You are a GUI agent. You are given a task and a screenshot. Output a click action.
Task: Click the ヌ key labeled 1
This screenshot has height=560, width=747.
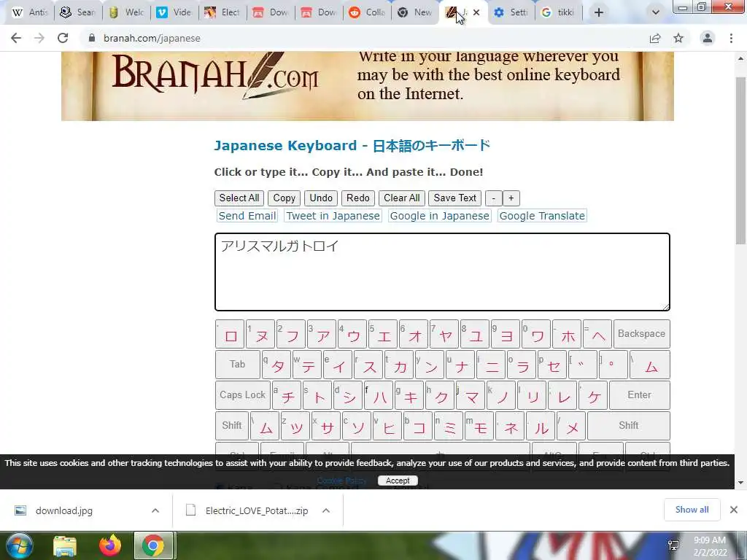(x=260, y=334)
